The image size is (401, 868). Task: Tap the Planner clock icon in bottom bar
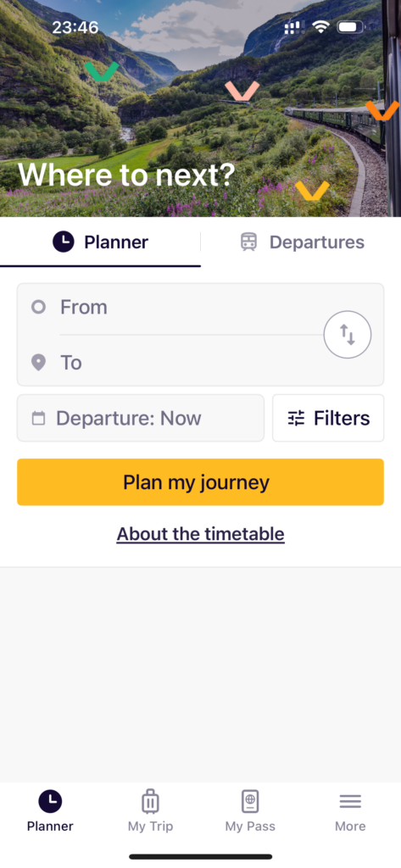tap(50, 801)
